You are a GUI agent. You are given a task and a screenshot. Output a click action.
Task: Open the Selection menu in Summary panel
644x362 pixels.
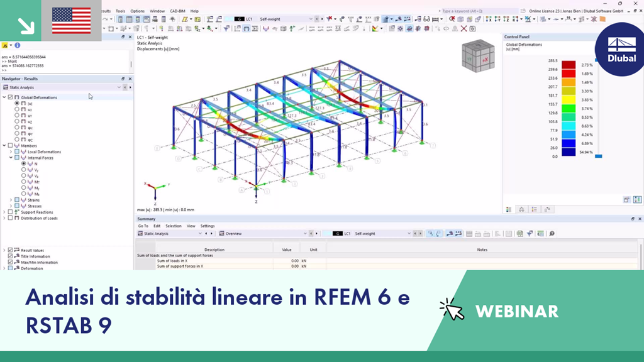pyautogui.click(x=174, y=226)
